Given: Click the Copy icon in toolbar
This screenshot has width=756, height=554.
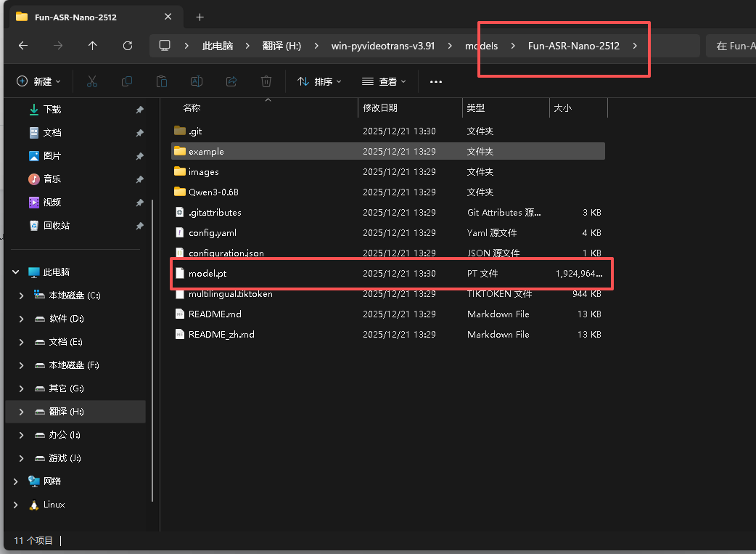Looking at the screenshot, I should [x=127, y=82].
